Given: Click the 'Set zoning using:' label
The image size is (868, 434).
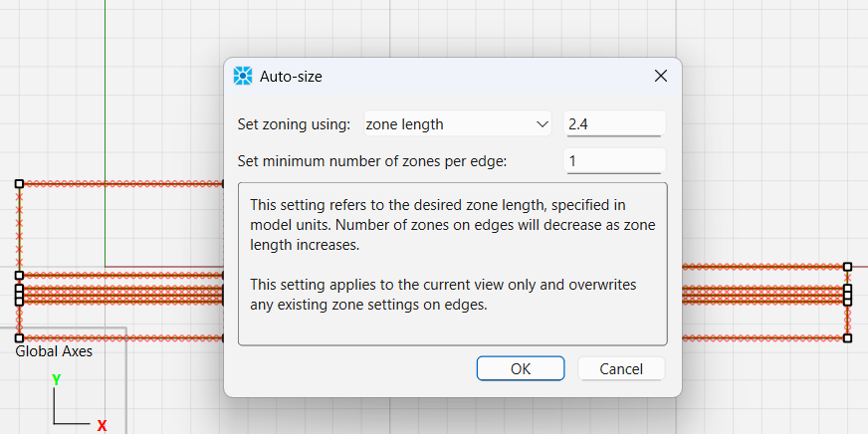Looking at the screenshot, I should point(294,124).
